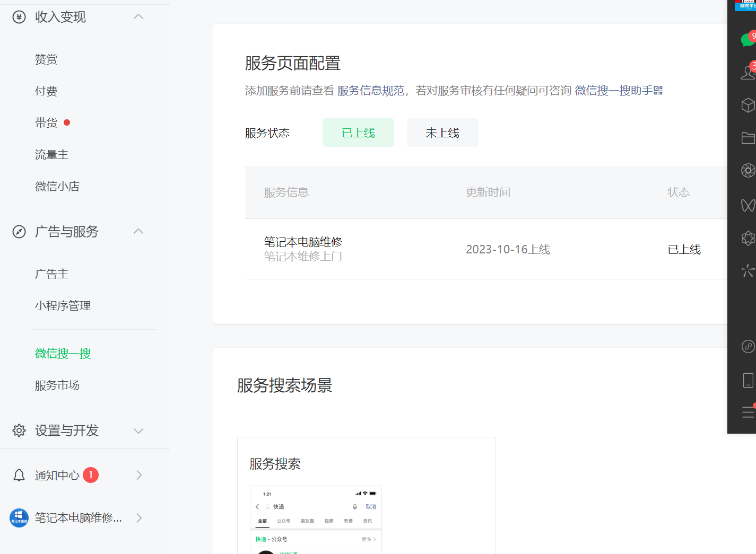The height and width of the screenshot is (554, 756).
Task: Open the 带货 menu item
Action: [x=46, y=123]
